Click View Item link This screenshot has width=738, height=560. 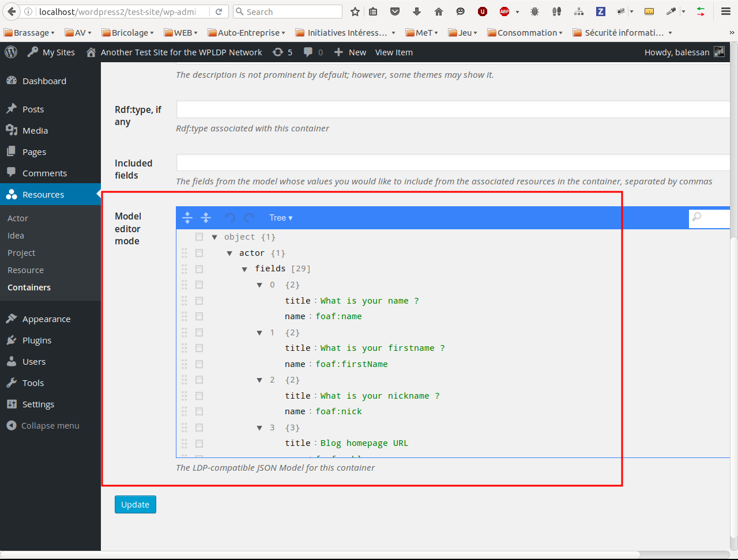pyautogui.click(x=394, y=52)
